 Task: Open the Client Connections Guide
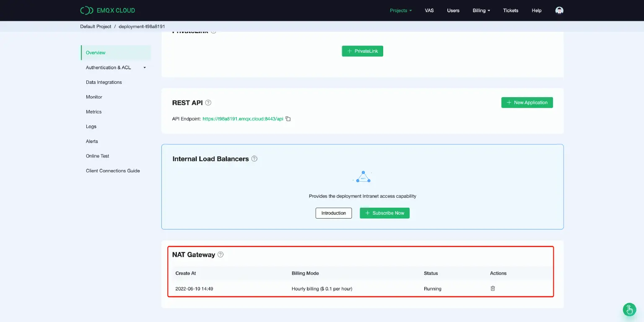(x=112, y=170)
